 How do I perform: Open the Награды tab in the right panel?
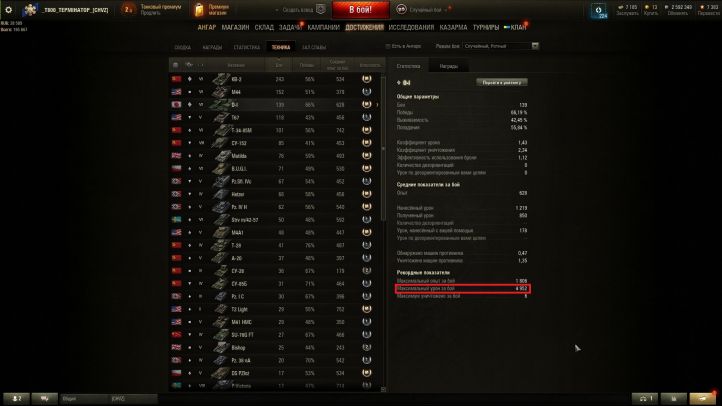[448, 66]
